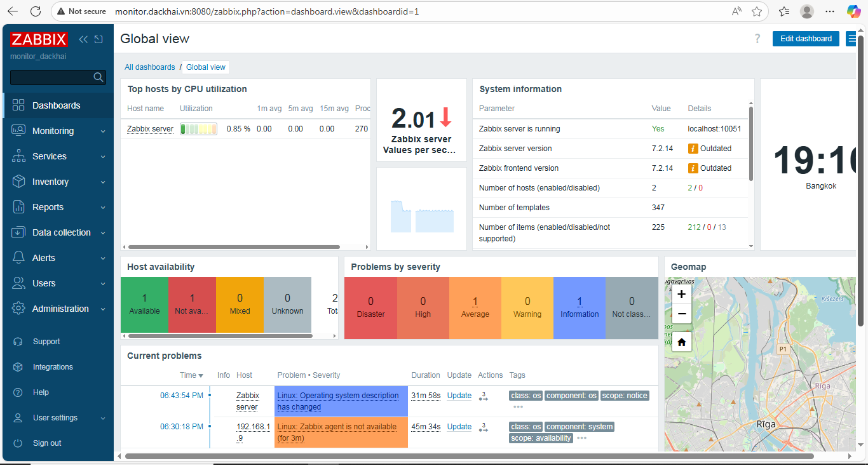Expand the Monitoring menu section
The image size is (868, 475).
point(58,131)
